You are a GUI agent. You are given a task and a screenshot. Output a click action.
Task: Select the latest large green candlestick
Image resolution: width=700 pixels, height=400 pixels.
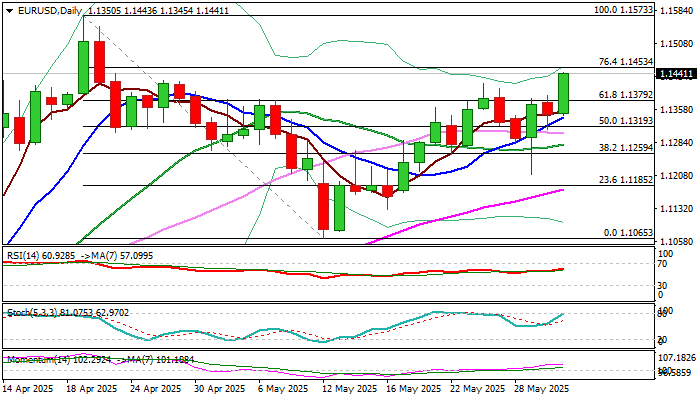tap(563, 93)
